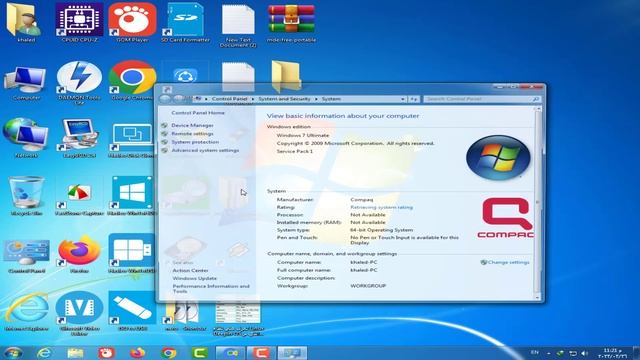Viewport: 640px width, 360px height.
Task: Open the green Camtasia icon in taskbar
Action: [x=200, y=352]
